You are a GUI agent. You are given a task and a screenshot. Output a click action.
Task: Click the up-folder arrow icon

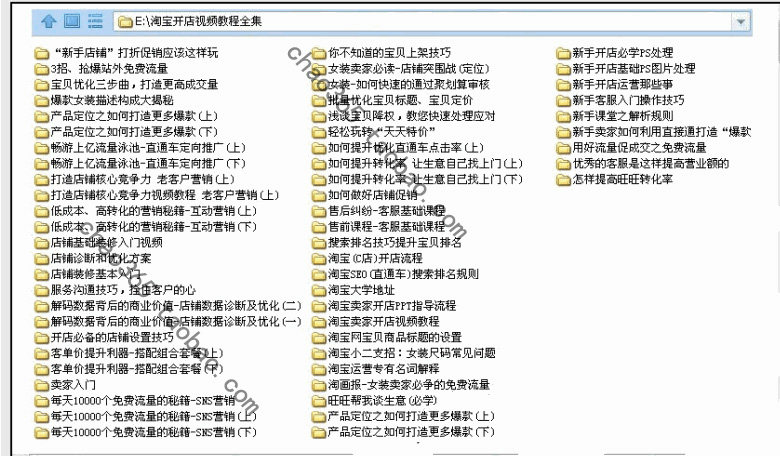[48, 21]
